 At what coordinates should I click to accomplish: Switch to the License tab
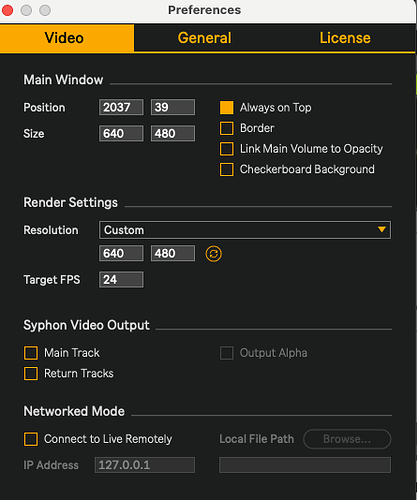pos(345,38)
